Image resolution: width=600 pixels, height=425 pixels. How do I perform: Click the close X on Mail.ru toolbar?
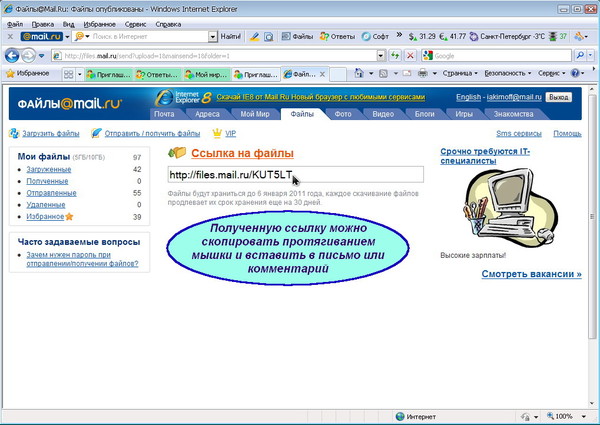click(10, 37)
